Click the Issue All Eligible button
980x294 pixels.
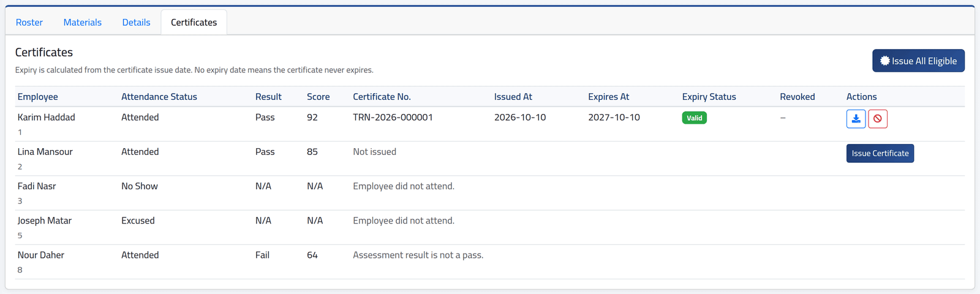(x=918, y=61)
